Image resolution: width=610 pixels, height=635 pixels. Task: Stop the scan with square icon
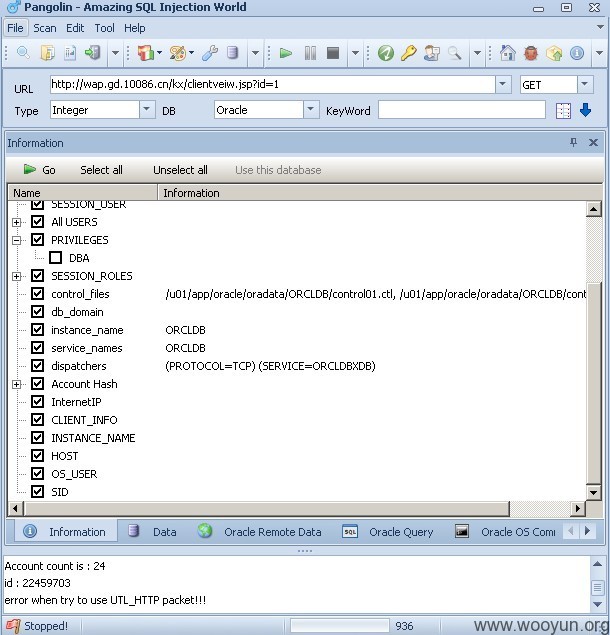(x=333, y=53)
